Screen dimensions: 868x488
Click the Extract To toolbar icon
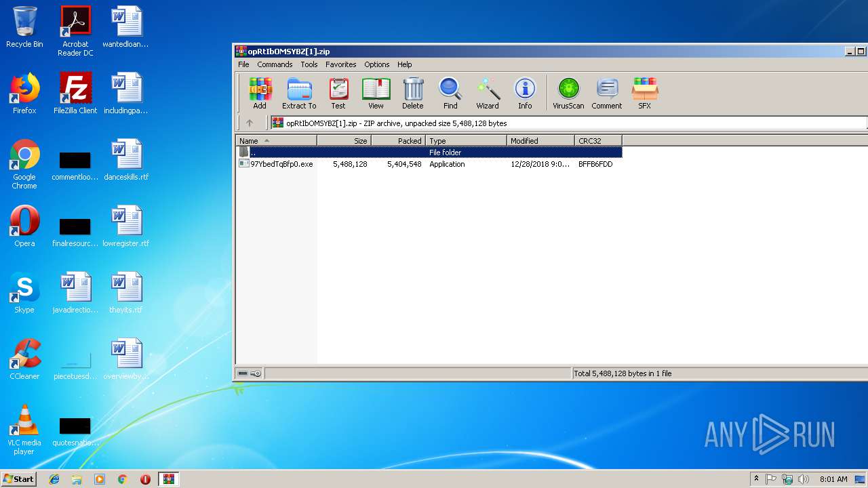299,94
